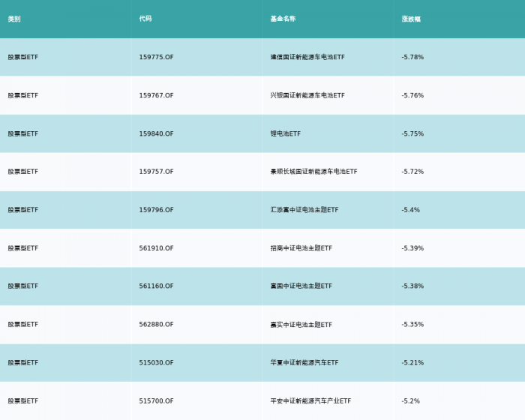Click fund name 招商中证电池主题ETF
Image resolution: width=525 pixels, height=420 pixels.
(x=301, y=248)
